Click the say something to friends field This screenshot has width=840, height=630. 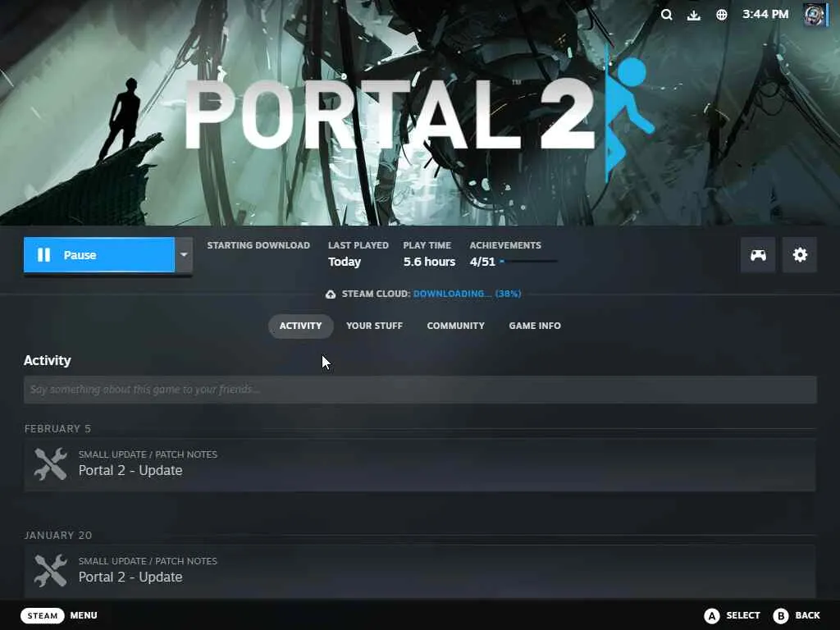point(420,390)
